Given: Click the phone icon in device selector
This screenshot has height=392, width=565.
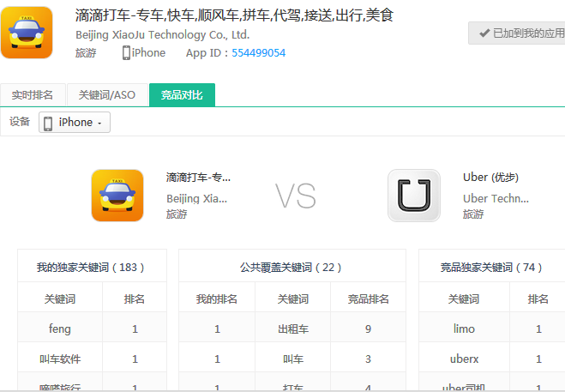Looking at the screenshot, I should pyautogui.click(x=48, y=123).
